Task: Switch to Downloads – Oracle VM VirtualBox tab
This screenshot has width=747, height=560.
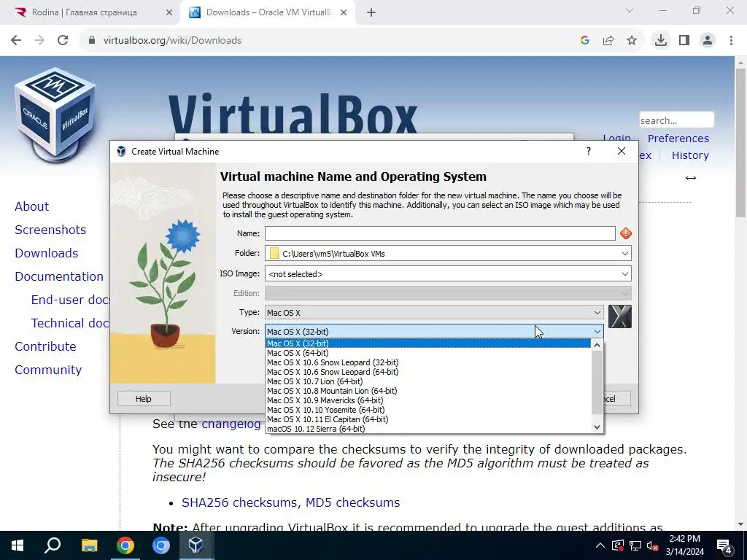Action: tap(269, 12)
